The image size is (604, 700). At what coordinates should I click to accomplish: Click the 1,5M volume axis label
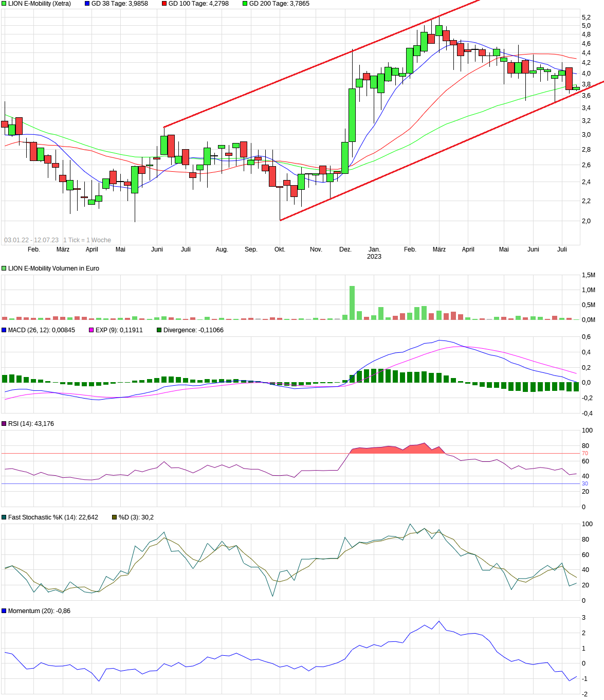coord(589,275)
